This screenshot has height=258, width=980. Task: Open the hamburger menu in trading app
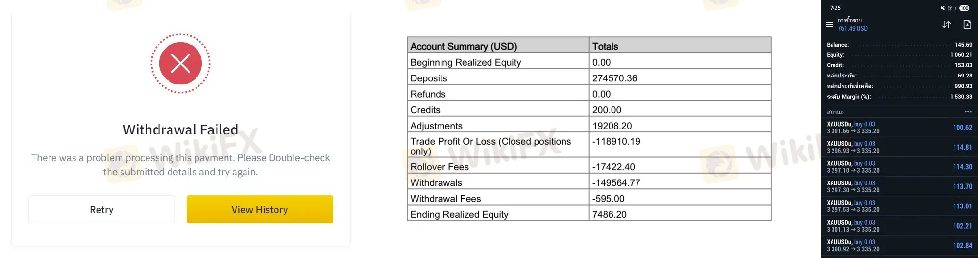[829, 25]
